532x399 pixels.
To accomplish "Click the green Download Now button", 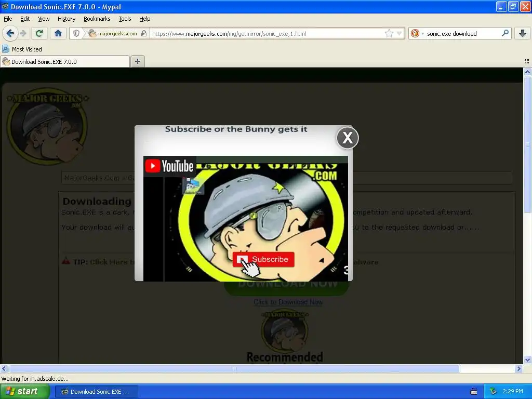I will tap(287, 288).
